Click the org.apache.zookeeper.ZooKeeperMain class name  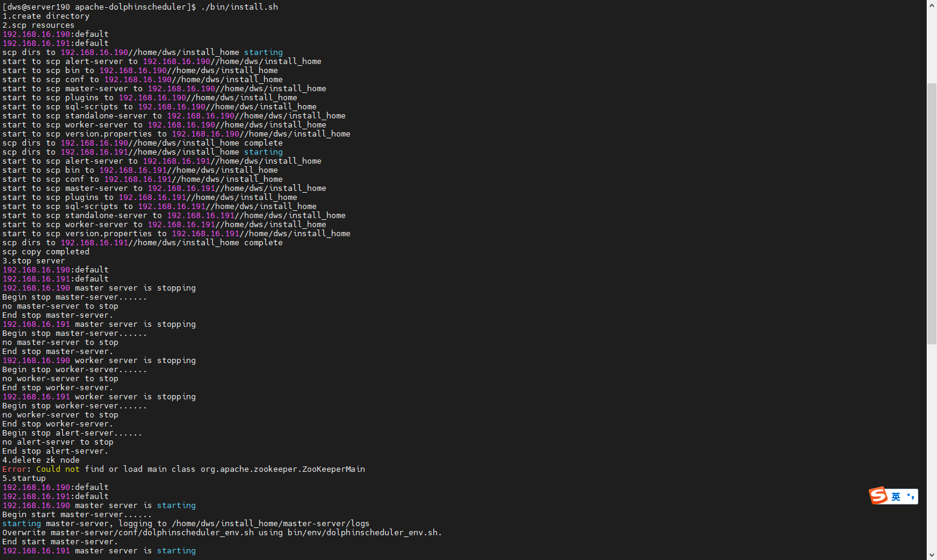click(x=283, y=469)
